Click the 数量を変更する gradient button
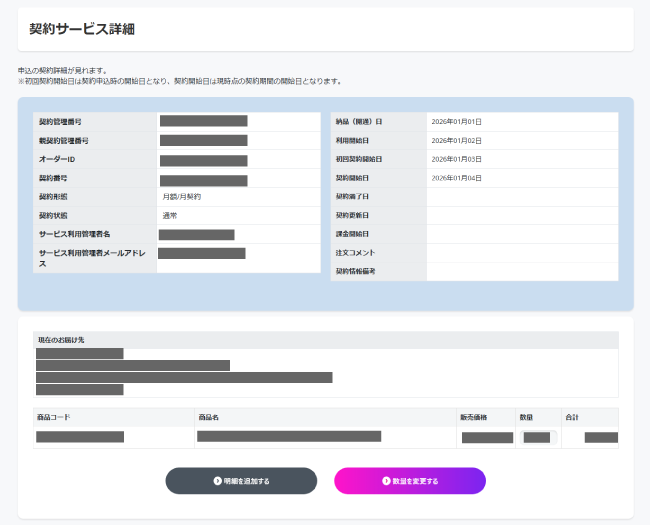 [410, 481]
